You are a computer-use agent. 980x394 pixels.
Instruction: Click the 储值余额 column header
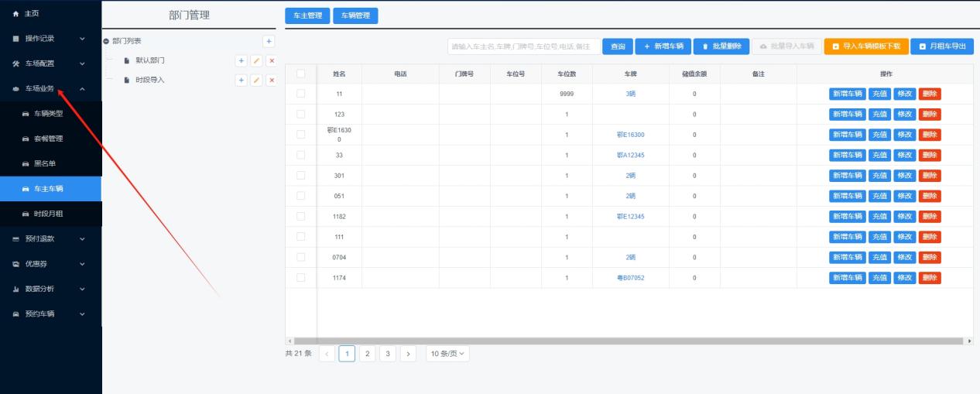pyautogui.click(x=694, y=74)
